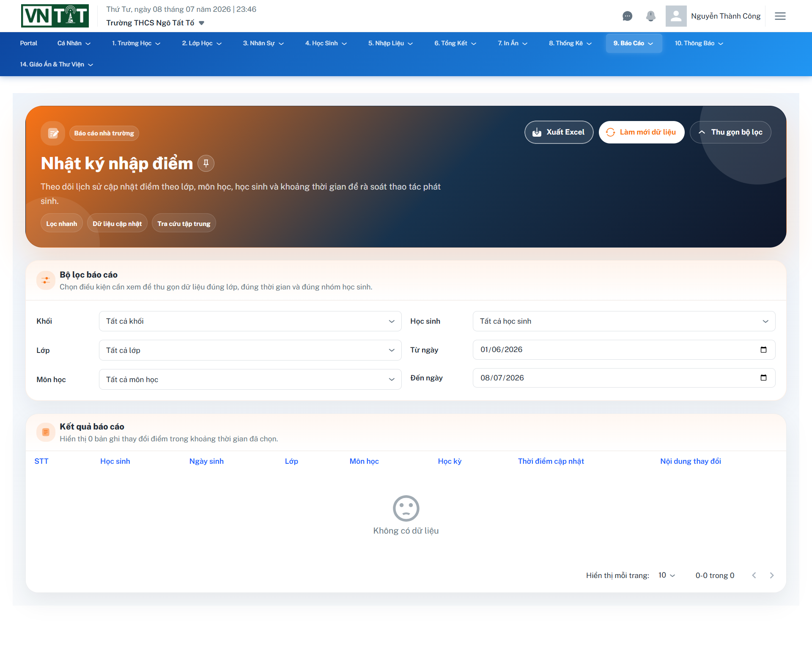Expand the Khối dropdown
This screenshot has width=812, height=669.
click(250, 321)
